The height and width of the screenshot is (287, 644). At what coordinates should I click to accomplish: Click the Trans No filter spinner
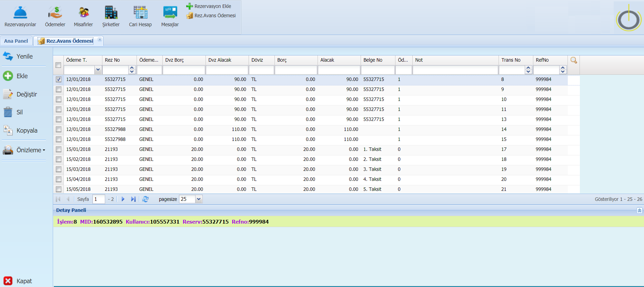(x=529, y=70)
